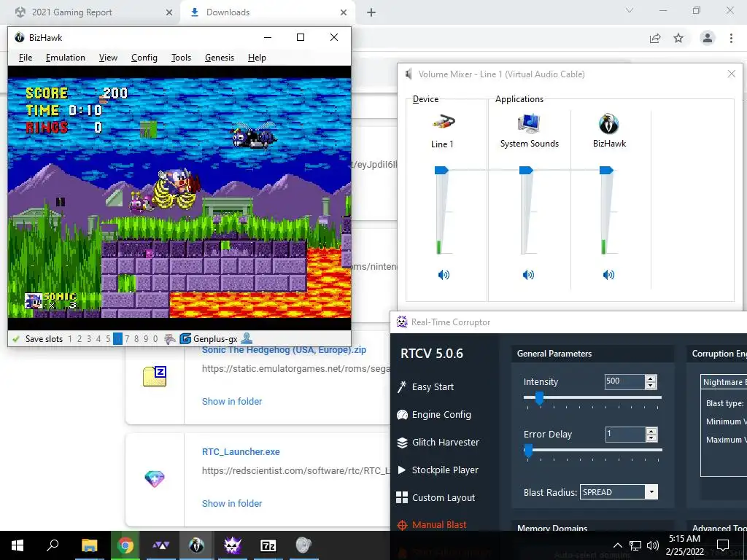Click the Genplus-gx core icon
Screen dimensions: 747x560
point(185,339)
